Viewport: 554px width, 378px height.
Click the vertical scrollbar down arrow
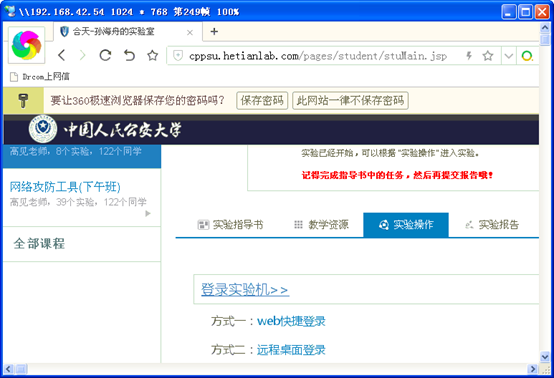pos(545,357)
